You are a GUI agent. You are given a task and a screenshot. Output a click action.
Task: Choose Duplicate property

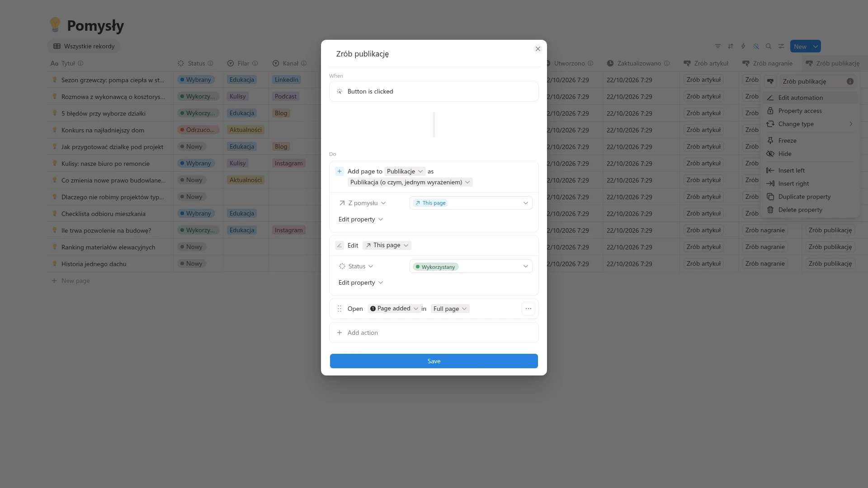(x=810, y=197)
